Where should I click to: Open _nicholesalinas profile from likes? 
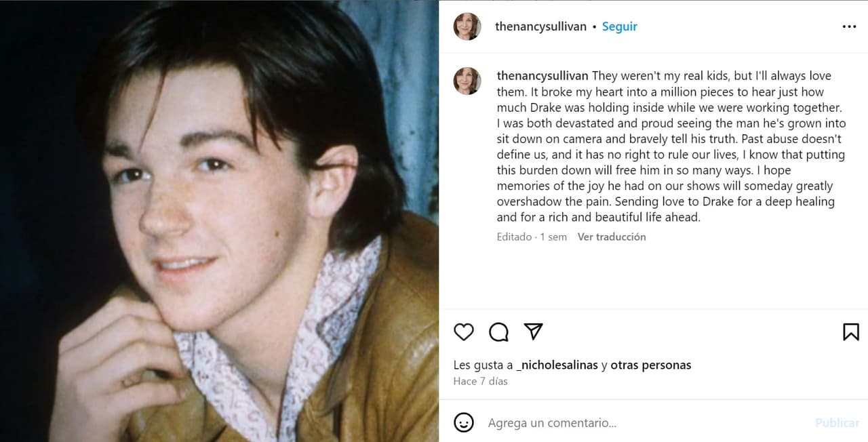(557, 365)
